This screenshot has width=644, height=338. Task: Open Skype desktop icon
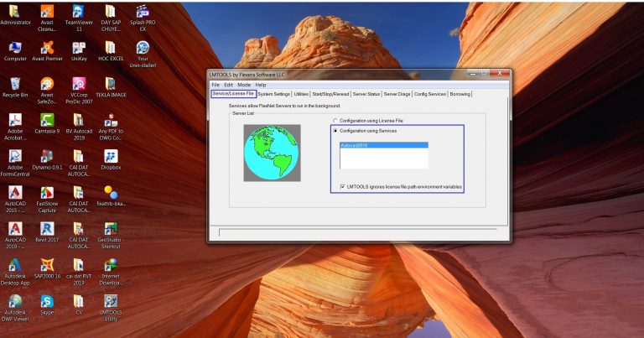[x=47, y=304]
